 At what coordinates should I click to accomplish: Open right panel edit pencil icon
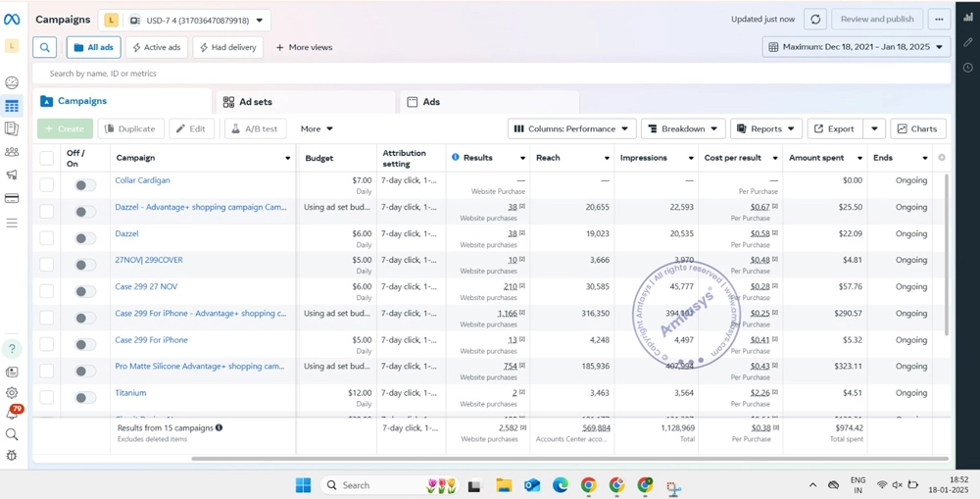968,42
